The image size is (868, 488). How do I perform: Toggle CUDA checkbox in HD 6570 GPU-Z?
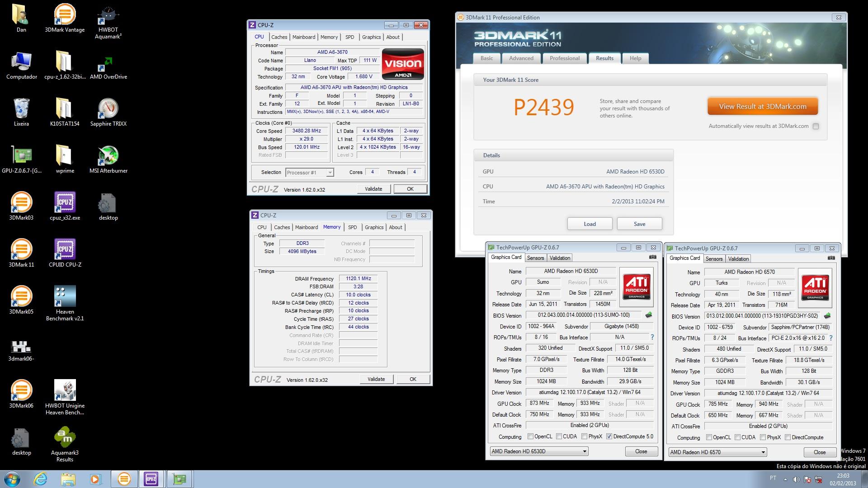click(737, 437)
